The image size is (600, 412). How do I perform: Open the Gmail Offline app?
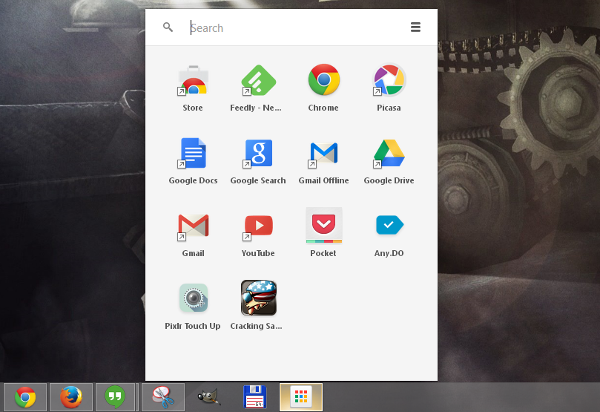click(x=324, y=154)
